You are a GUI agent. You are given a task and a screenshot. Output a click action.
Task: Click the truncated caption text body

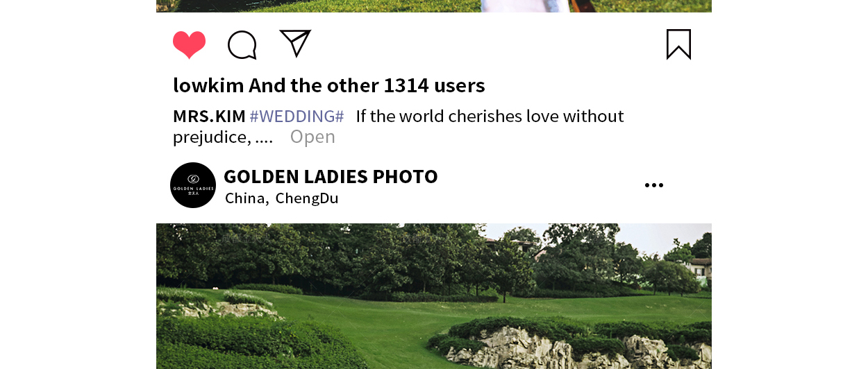click(x=399, y=126)
